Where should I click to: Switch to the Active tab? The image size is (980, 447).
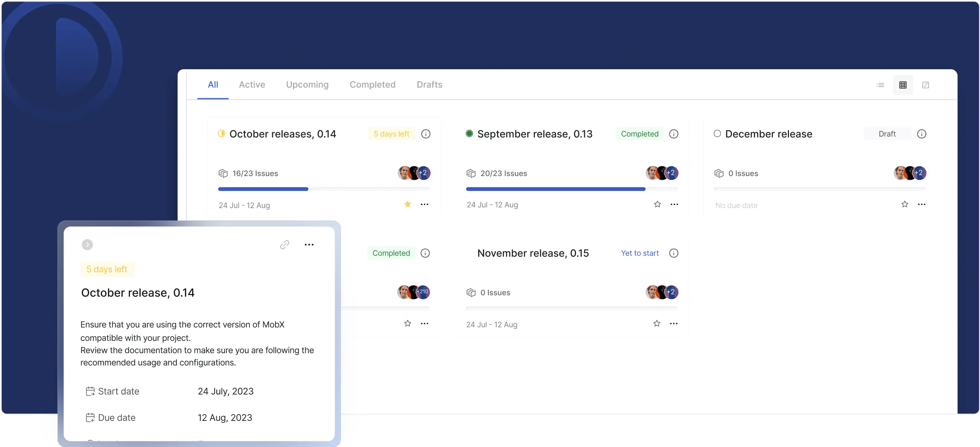[252, 84]
